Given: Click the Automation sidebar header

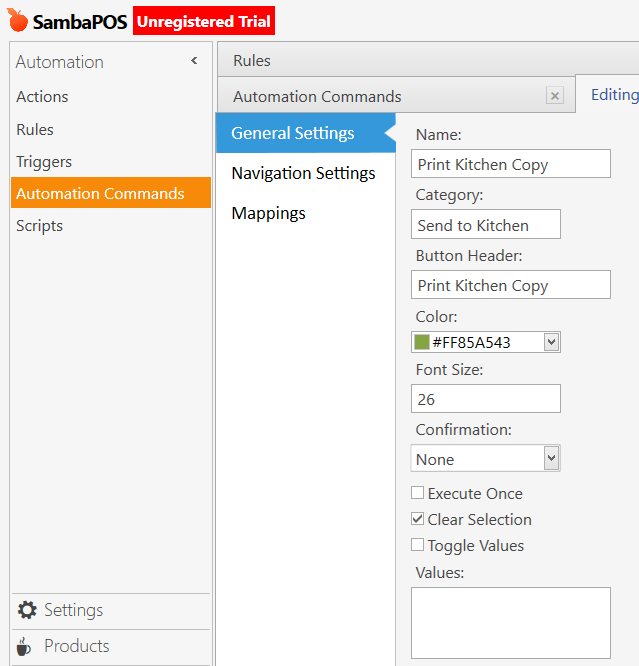Looking at the screenshot, I should click(59, 62).
